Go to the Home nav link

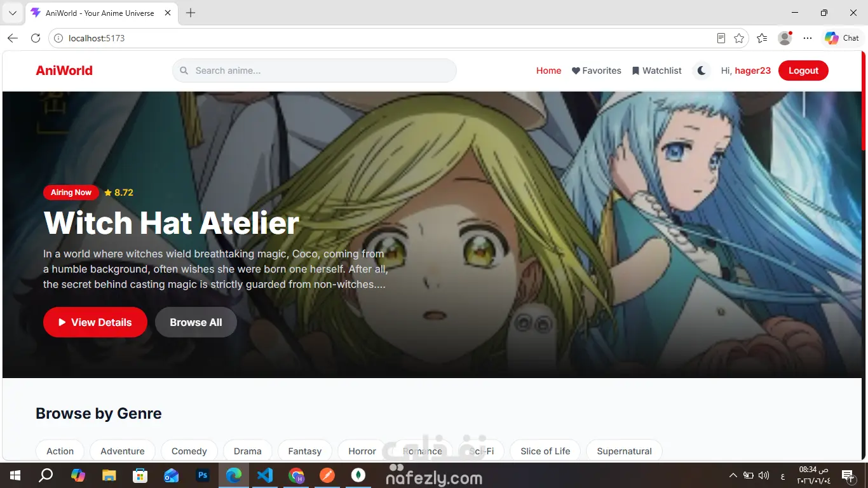tap(548, 71)
